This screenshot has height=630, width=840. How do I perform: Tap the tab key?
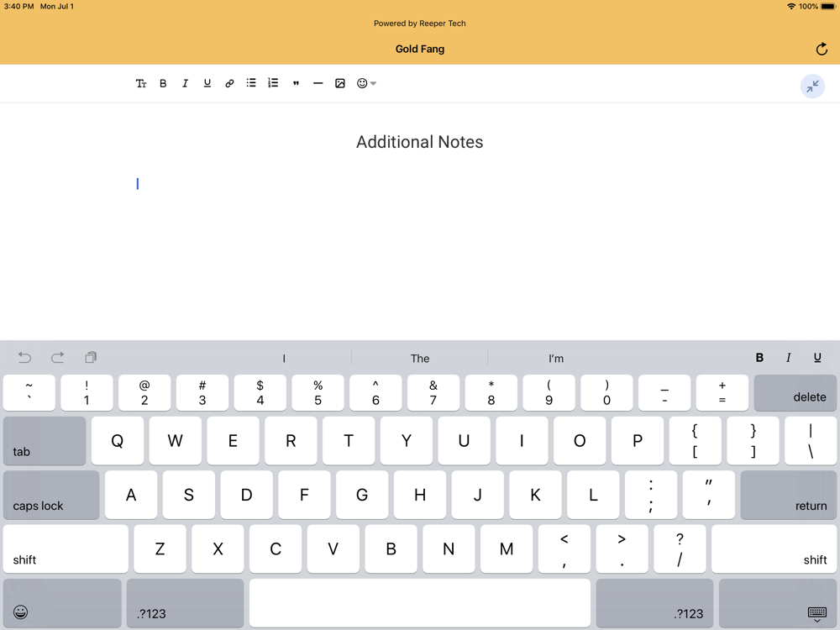[x=45, y=441]
